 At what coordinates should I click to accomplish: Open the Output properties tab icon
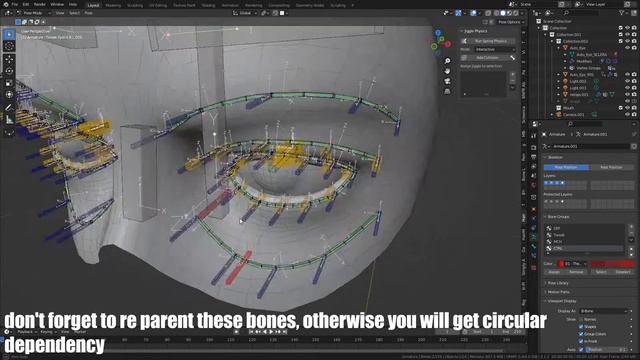click(533, 157)
